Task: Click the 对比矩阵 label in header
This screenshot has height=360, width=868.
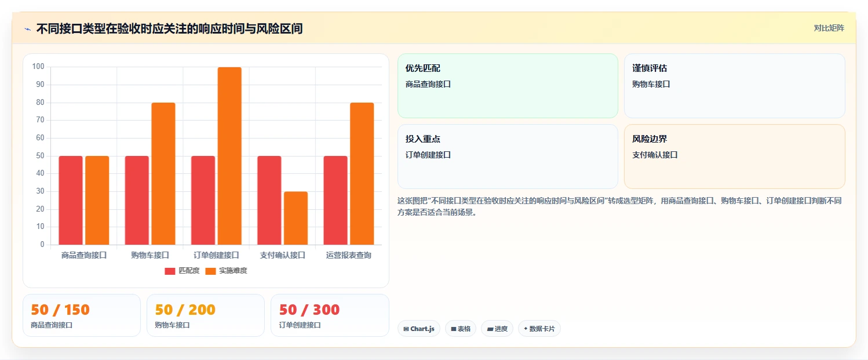Action: (829, 28)
